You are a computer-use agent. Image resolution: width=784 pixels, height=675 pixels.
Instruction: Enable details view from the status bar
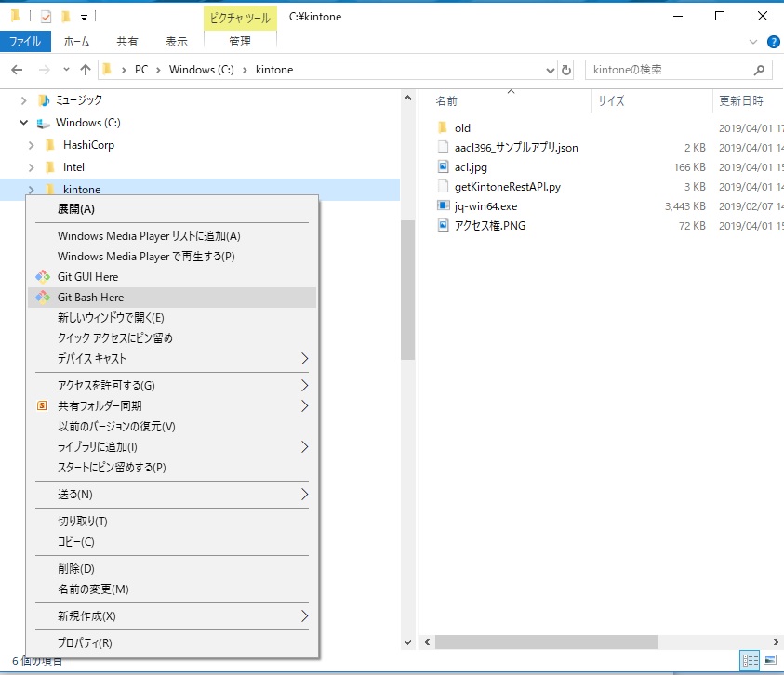coord(750,661)
